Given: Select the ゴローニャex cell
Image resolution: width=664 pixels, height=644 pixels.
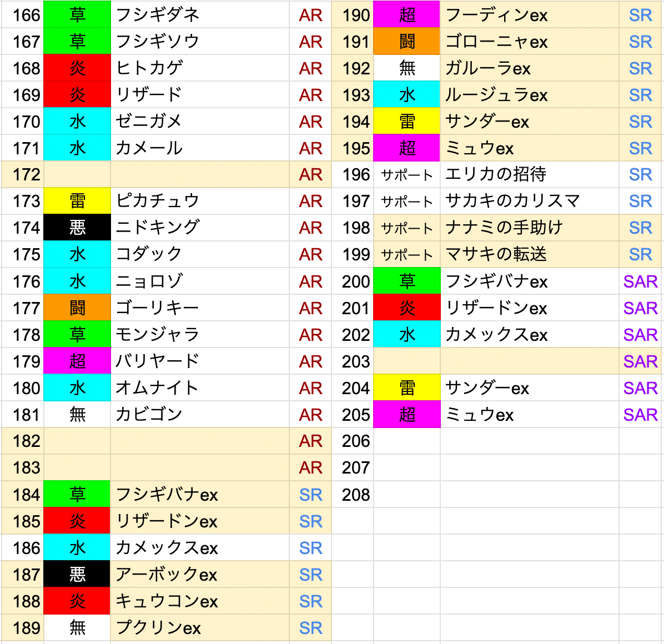Looking at the screenshot, I should tap(529, 42).
